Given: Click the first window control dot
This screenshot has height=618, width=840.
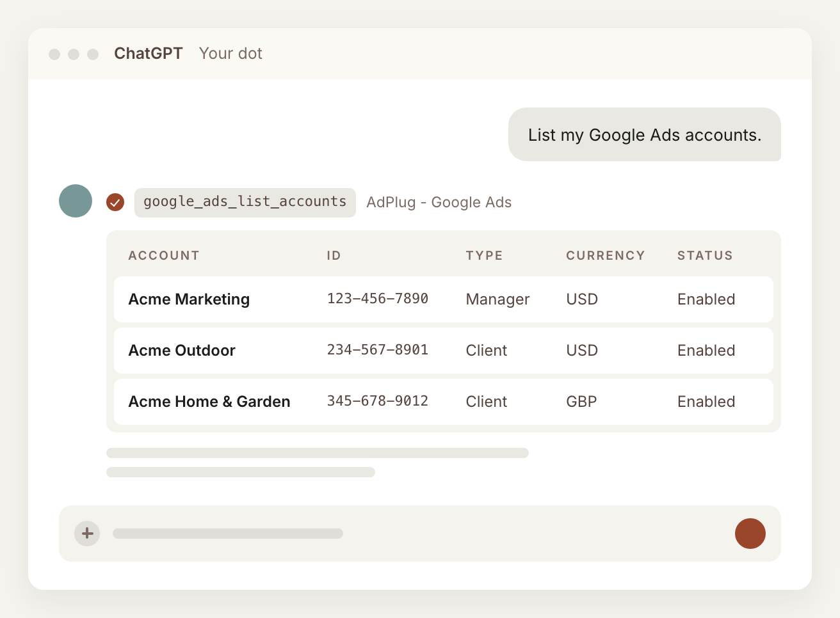Looking at the screenshot, I should [54, 54].
